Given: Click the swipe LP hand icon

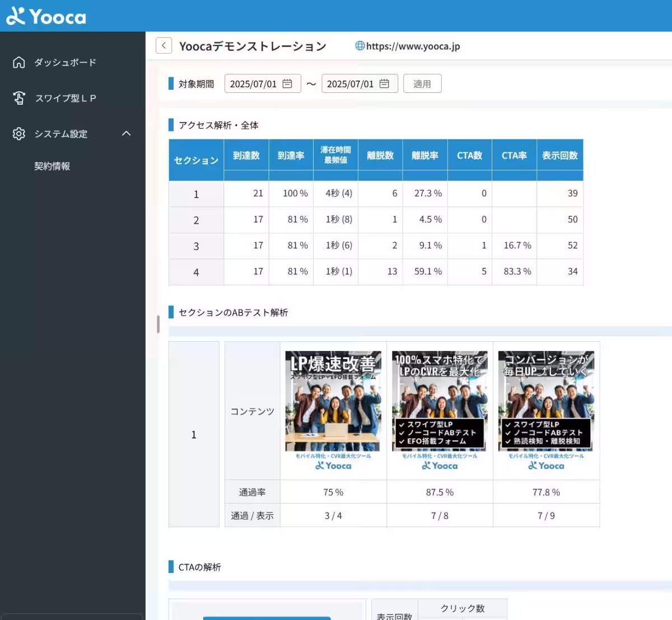Looking at the screenshot, I should tap(19, 98).
